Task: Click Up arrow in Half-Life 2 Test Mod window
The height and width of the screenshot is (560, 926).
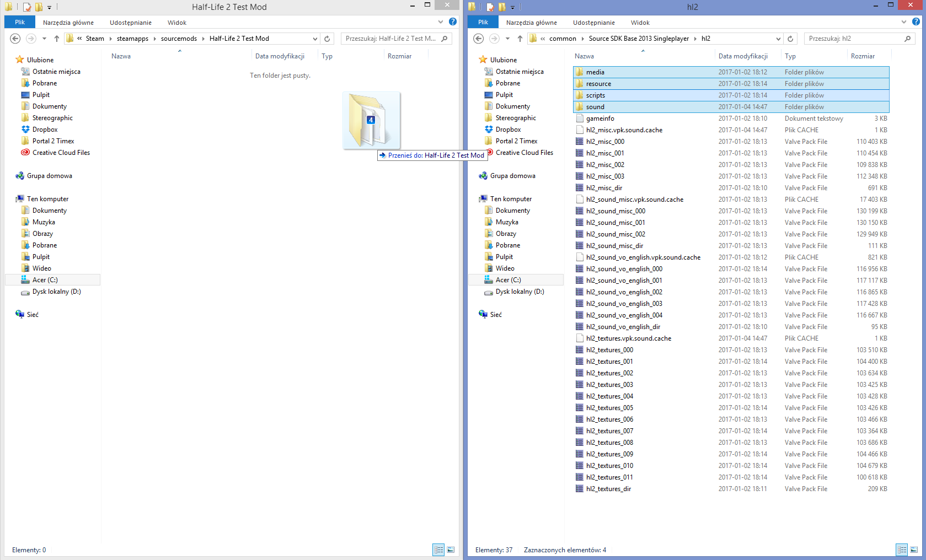Action: 56,39
